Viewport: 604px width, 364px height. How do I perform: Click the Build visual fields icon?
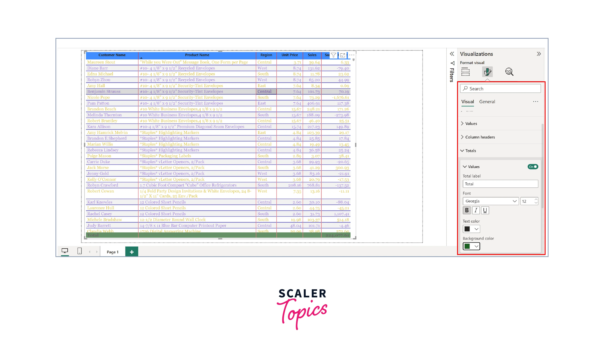pos(465,72)
